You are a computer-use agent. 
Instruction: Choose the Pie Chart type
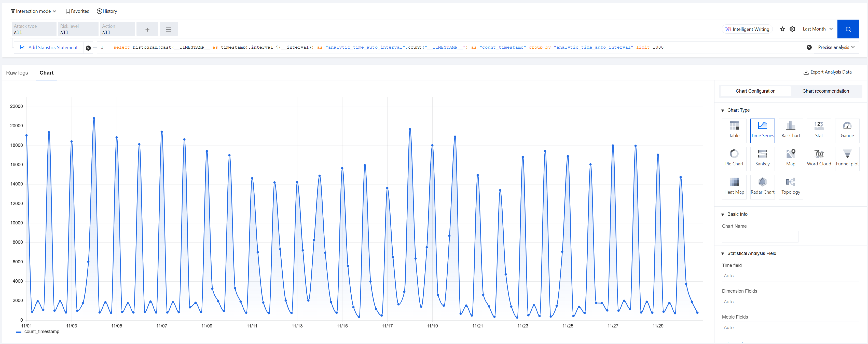734,158
